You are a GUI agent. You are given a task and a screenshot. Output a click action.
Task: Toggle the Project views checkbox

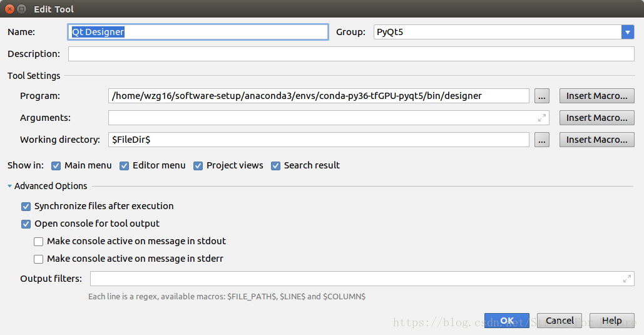[198, 166]
